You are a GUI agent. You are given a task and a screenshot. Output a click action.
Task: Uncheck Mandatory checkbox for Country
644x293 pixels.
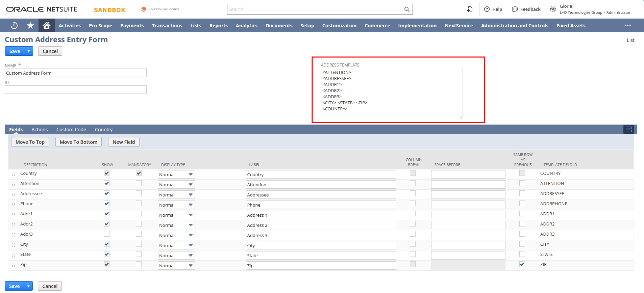pyautogui.click(x=139, y=173)
